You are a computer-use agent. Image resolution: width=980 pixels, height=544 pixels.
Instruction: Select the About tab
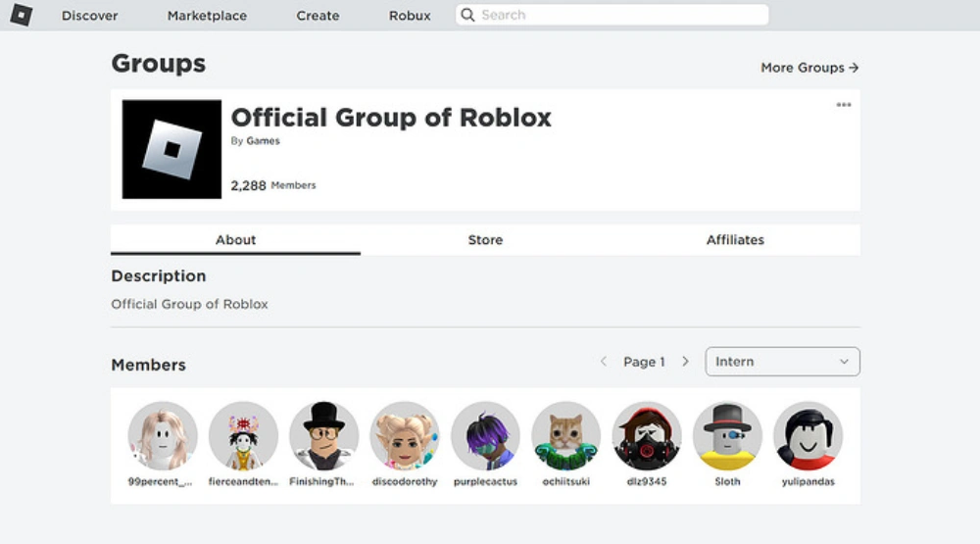tap(235, 240)
